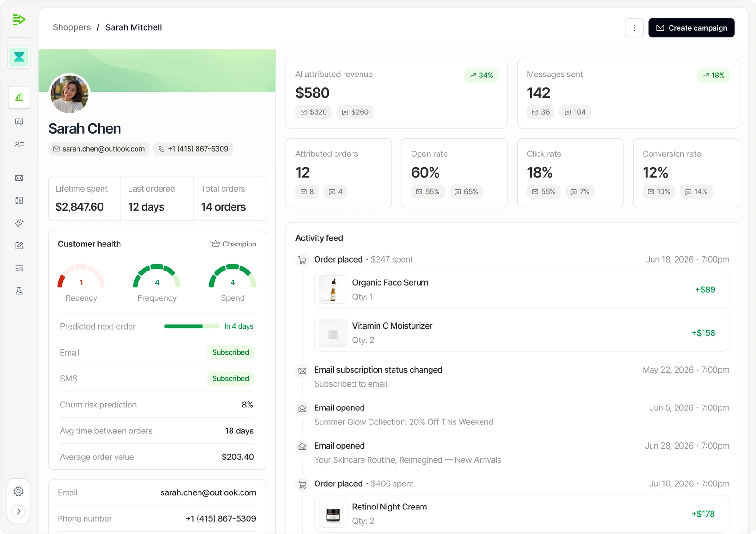Screen dimensions: 756x534
Task: Click the presentation chat sidebar icon
Action: coord(19,122)
